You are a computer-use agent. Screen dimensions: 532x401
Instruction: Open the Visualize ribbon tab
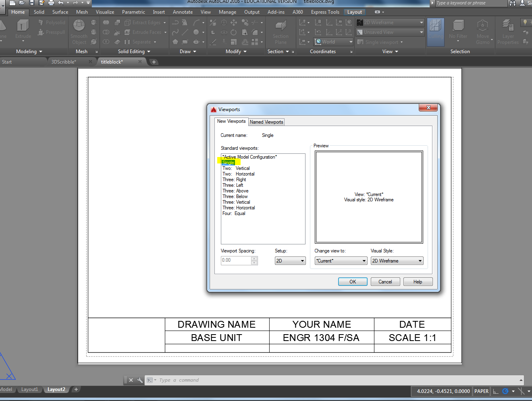105,12
